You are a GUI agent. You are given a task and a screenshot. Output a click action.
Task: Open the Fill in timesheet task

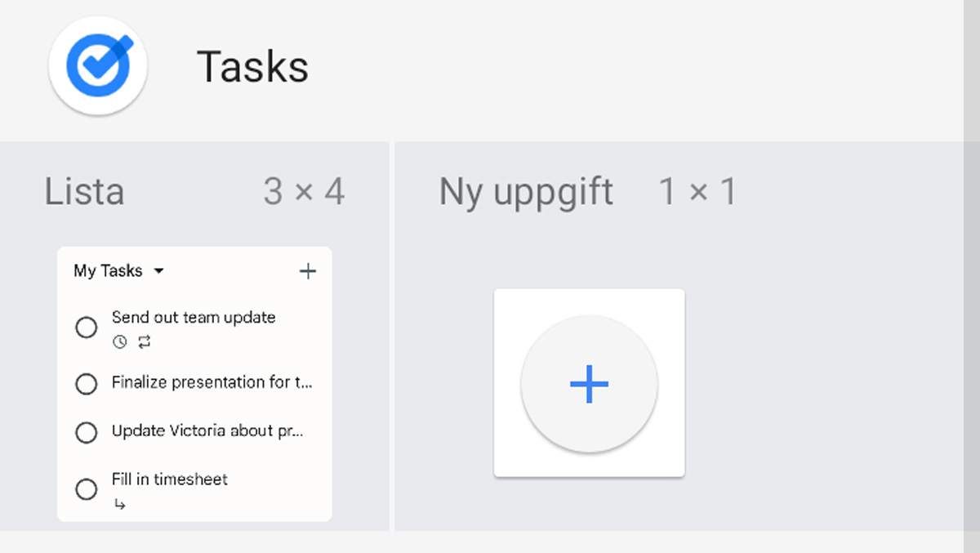pyautogui.click(x=169, y=479)
